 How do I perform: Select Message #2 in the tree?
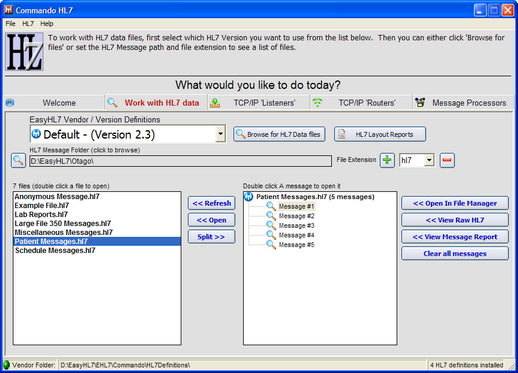(x=296, y=216)
